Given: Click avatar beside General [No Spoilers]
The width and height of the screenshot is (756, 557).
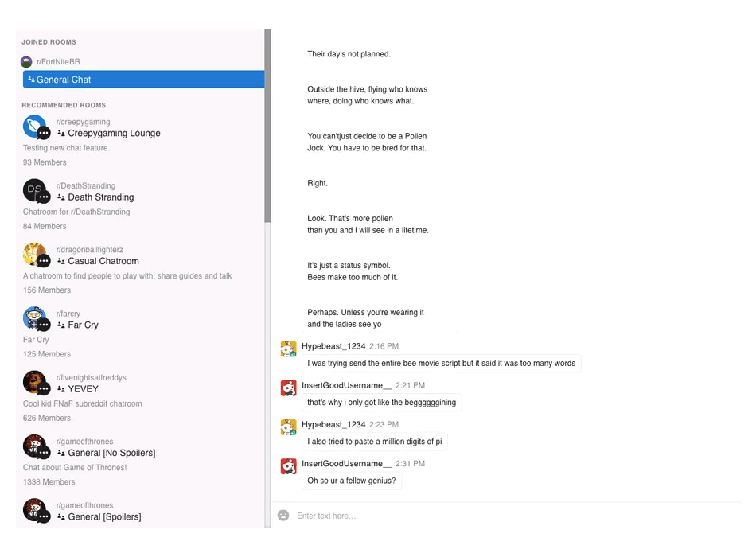Looking at the screenshot, I should pos(35,446).
